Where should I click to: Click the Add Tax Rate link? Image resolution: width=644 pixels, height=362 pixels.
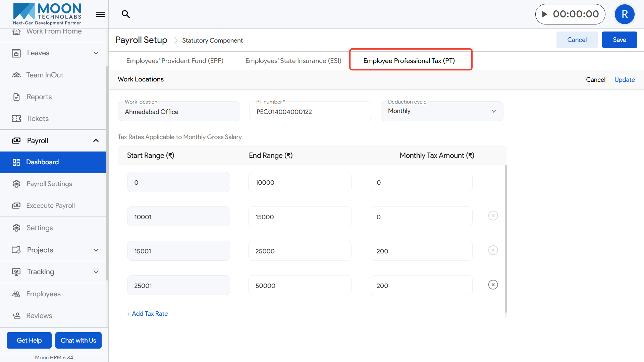(x=148, y=314)
